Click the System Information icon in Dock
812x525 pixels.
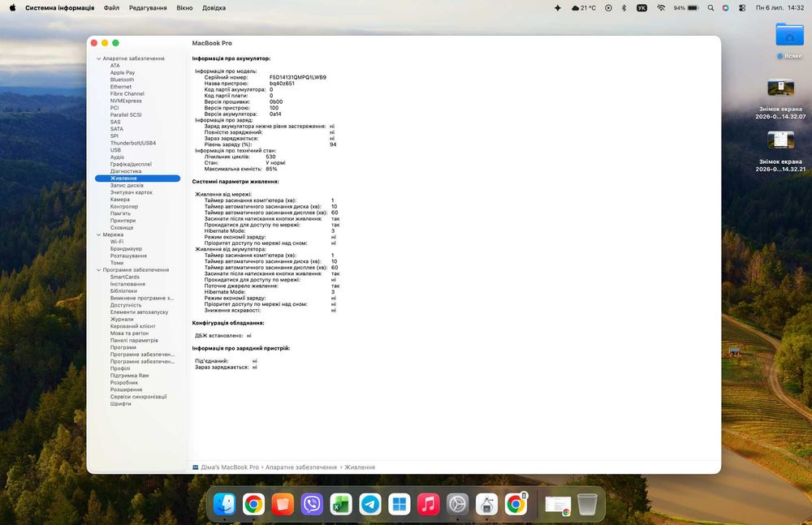[486, 504]
